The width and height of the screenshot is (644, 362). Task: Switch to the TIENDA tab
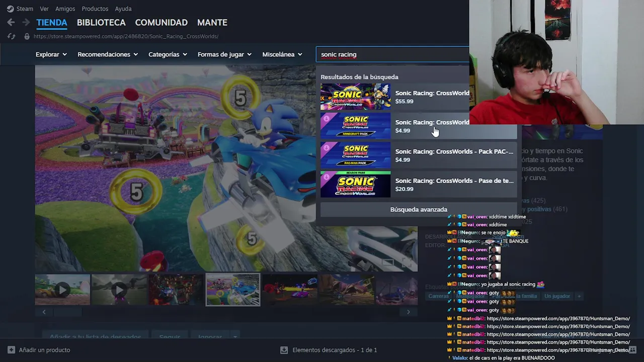point(51,23)
